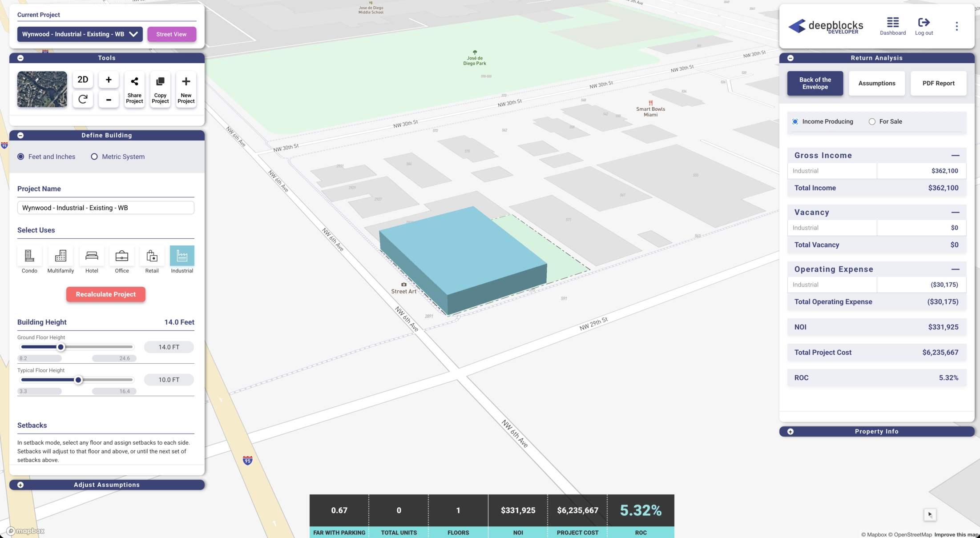Click the FAR WITH PARKING tile
The height and width of the screenshot is (538, 980).
coord(339,516)
